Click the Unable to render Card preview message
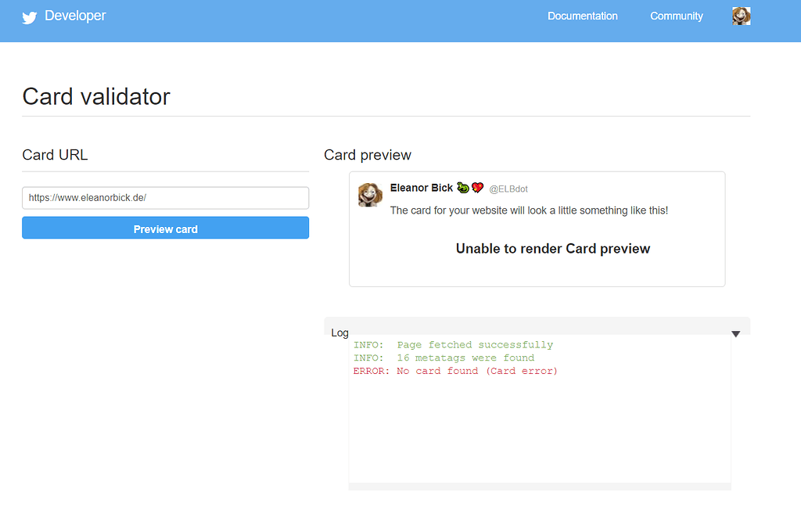 [552, 248]
